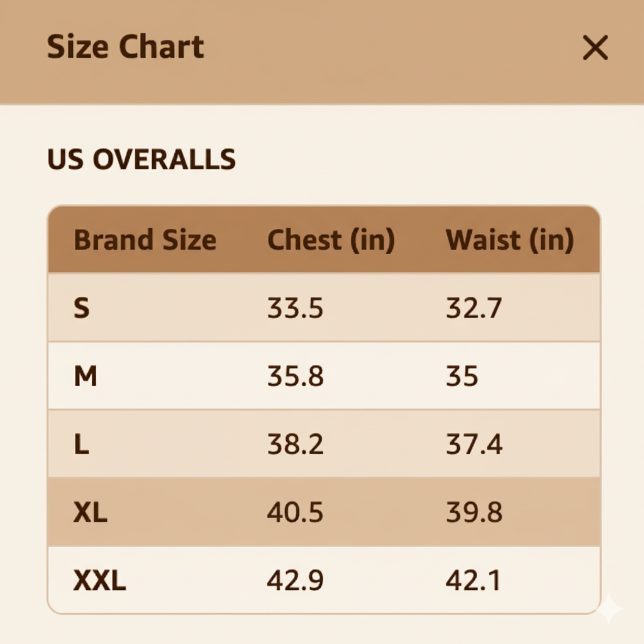Click chest value 33.5 for size S
644x644 pixels.
pos(295,309)
